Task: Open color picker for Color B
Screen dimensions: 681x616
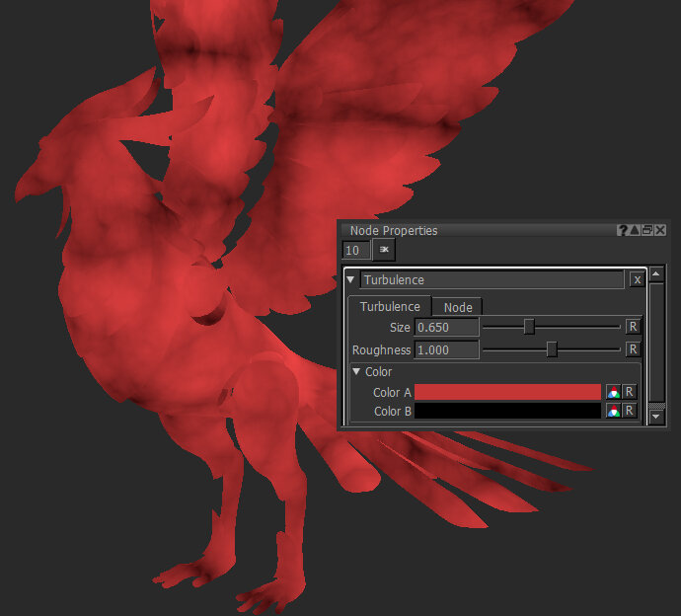Action: pyautogui.click(x=613, y=411)
